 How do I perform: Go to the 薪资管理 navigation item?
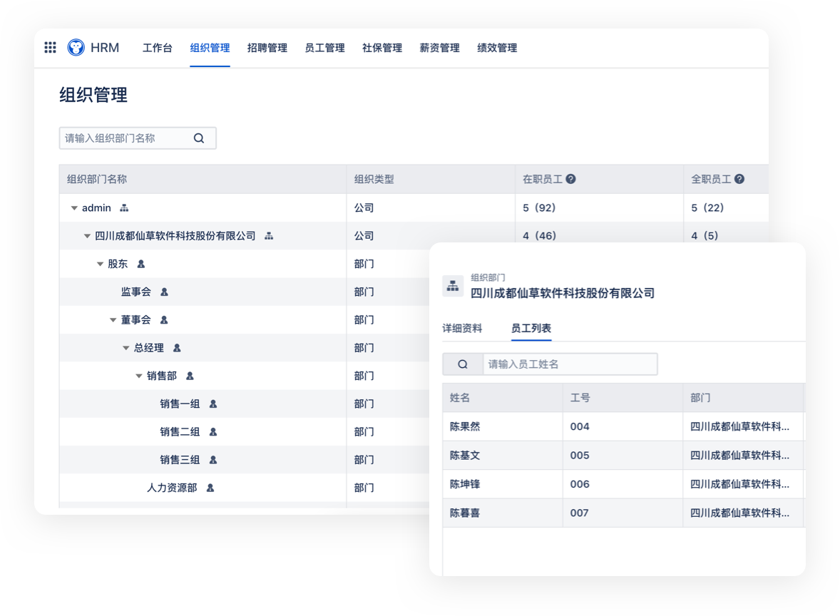tap(439, 48)
